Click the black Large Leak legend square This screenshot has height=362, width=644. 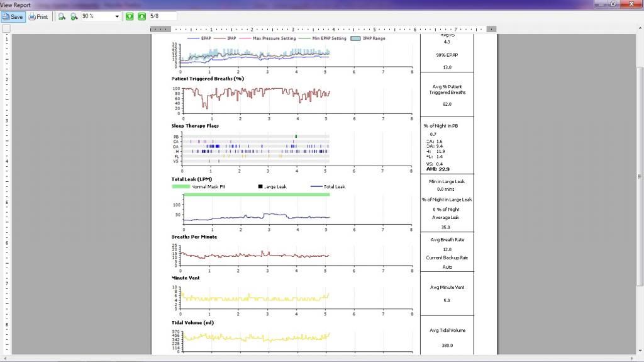260,186
